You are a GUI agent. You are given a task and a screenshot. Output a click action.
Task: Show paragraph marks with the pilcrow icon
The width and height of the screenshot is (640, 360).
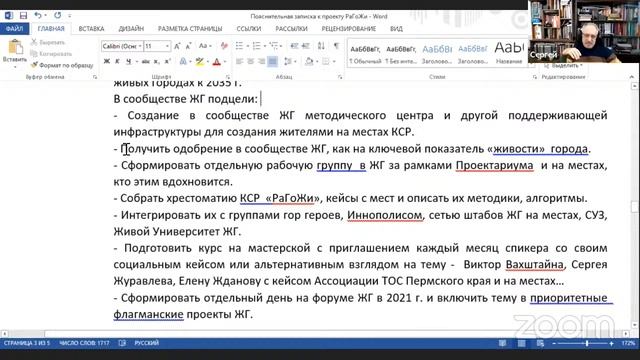click(336, 46)
